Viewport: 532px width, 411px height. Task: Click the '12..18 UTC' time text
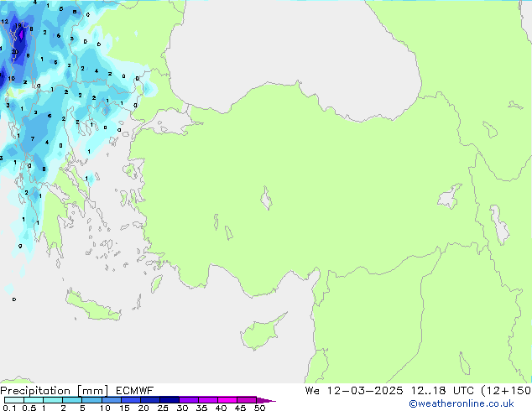tap(442, 391)
